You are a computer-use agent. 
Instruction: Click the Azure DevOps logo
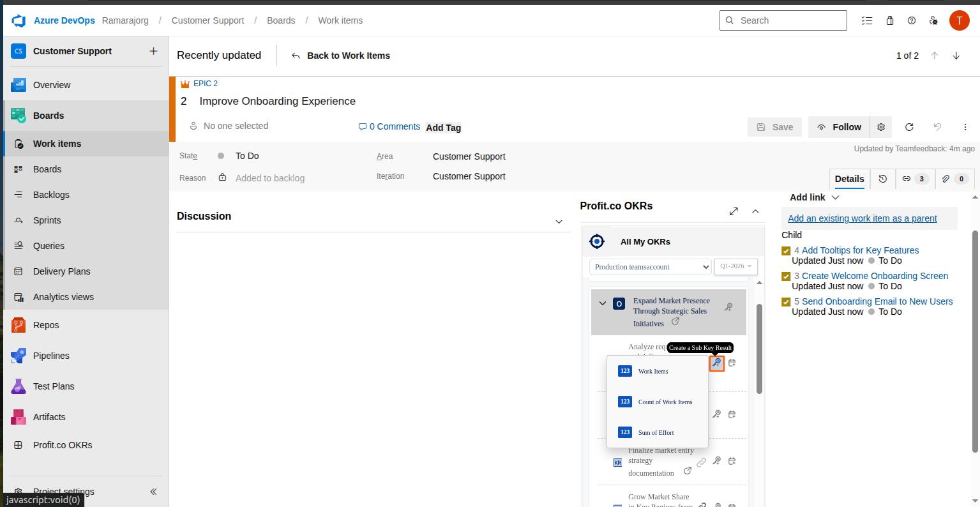[19, 20]
